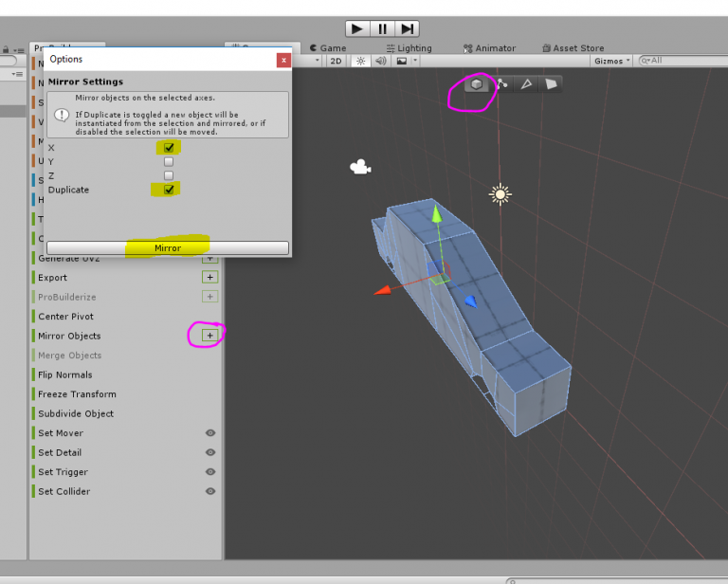Click the red X-axis move arrow

[x=383, y=291]
